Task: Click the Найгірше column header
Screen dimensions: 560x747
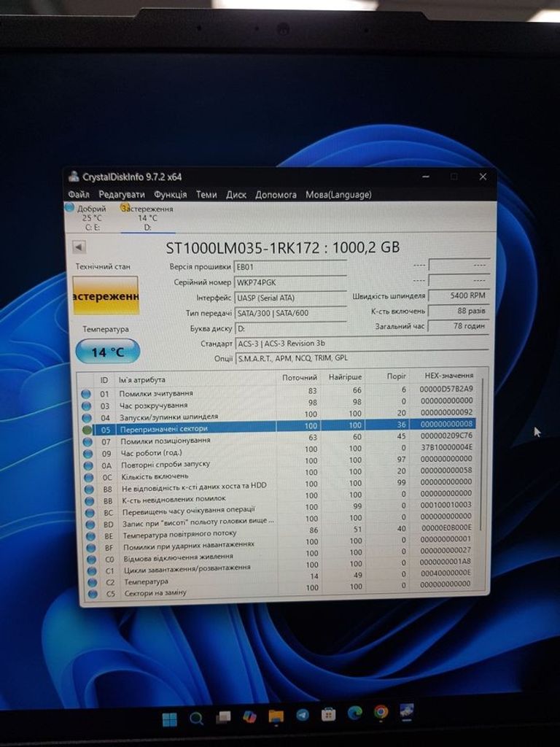Action: pyautogui.click(x=345, y=377)
